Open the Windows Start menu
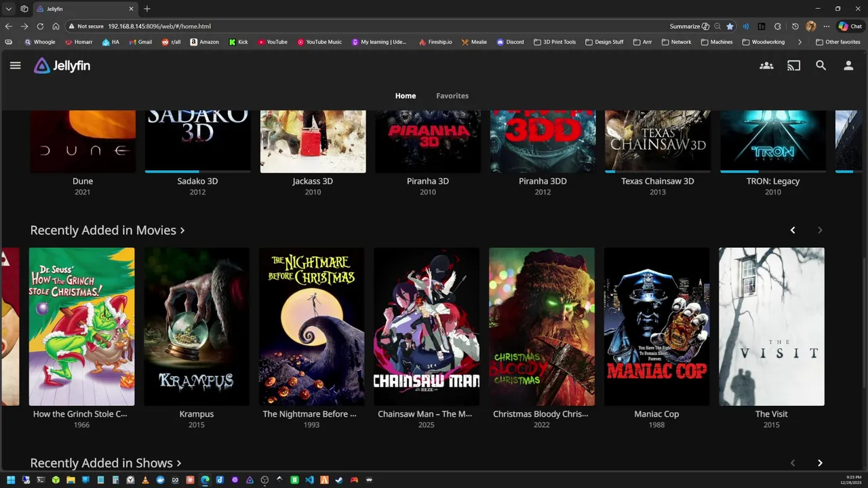This screenshot has height=488, width=868. coord(11,480)
